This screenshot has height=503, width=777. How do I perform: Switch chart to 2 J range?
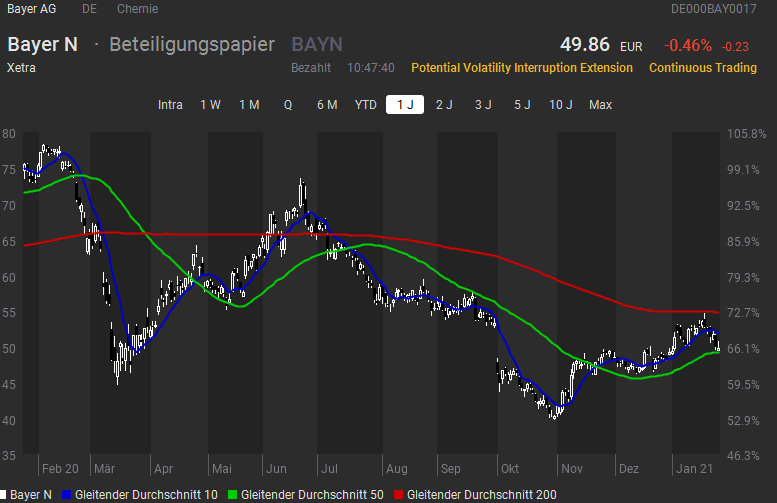(x=444, y=105)
